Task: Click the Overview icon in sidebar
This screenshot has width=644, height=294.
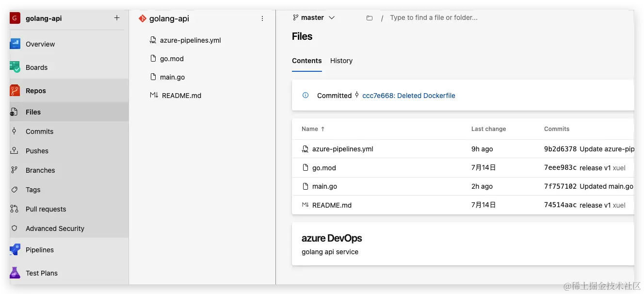Action: [15, 44]
